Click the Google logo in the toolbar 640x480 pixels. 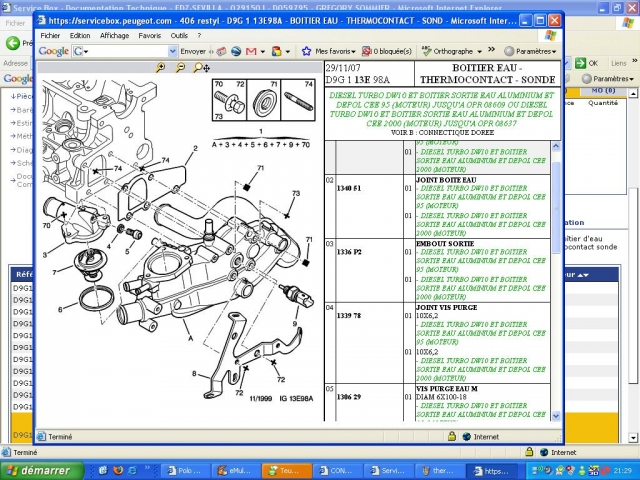[53, 51]
